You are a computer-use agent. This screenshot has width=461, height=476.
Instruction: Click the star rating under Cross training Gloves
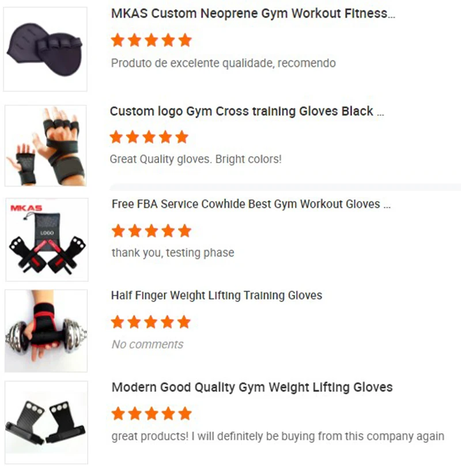[x=149, y=137]
